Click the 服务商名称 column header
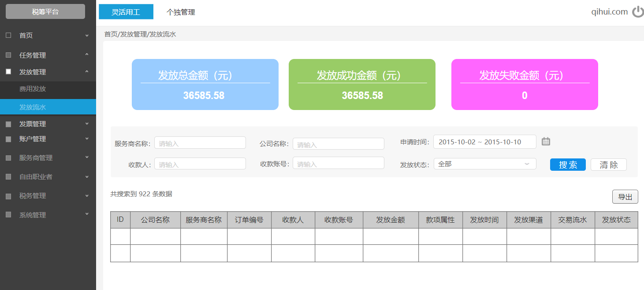This screenshot has height=290, width=644. click(204, 220)
